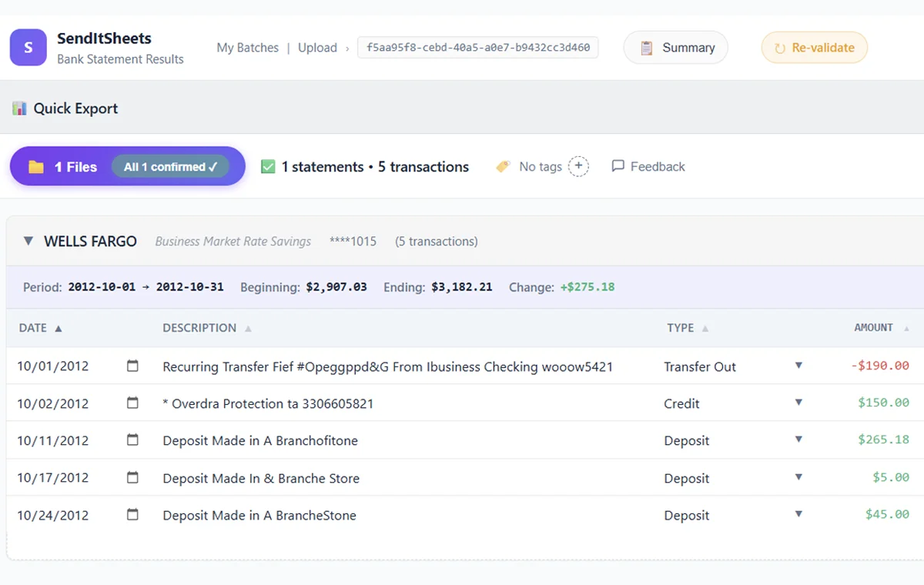The height and width of the screenshot is (585, 924).
Task: Open the Summary button
Action: pos(675,48)
